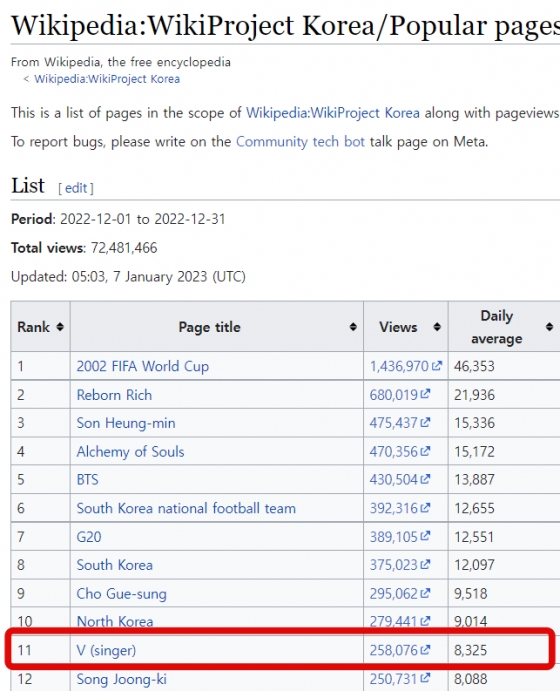Sort table by Daily average arrows
The image size is (560, 691).
click(x=549, y=327)
